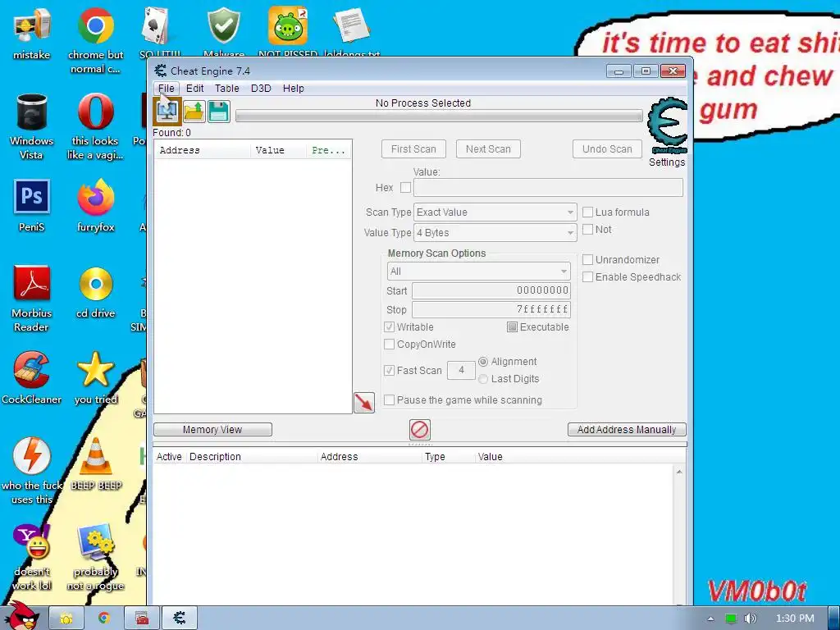The height and width of the screenshot is (630, 840).
Task: Select the Alignment radio button
Action: pos(483,362)
